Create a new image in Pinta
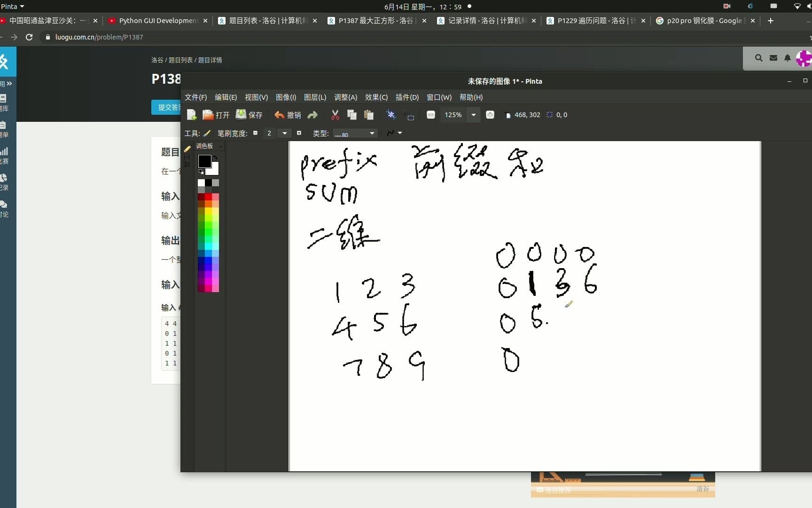Screen dimensions: 812x508 pos(191,115)
